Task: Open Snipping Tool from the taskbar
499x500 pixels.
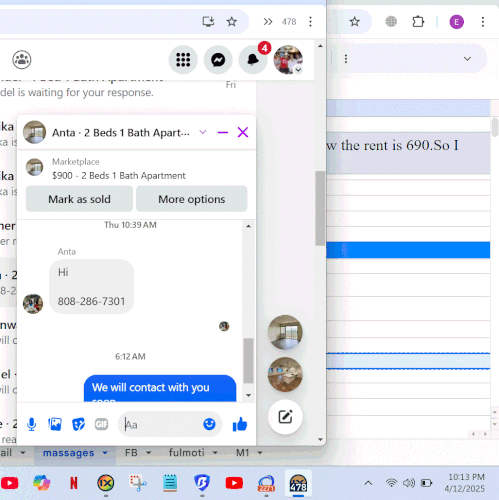Action: pyautogui.click(x=138, y=483)
